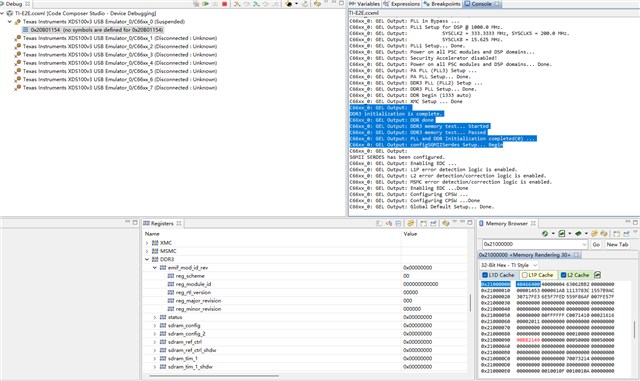This screenshot has height=381, width=640.
Task: Select the Memory Browser tab
Action: 507,223
